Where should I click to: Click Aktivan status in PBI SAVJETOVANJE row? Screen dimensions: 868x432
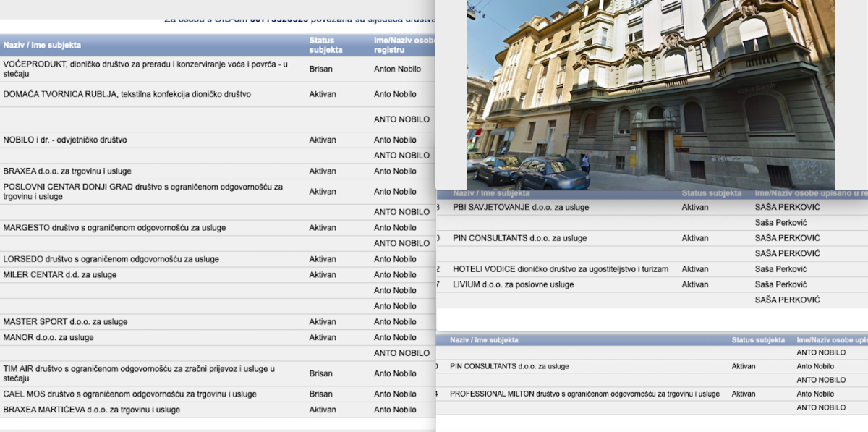(695, 207)
